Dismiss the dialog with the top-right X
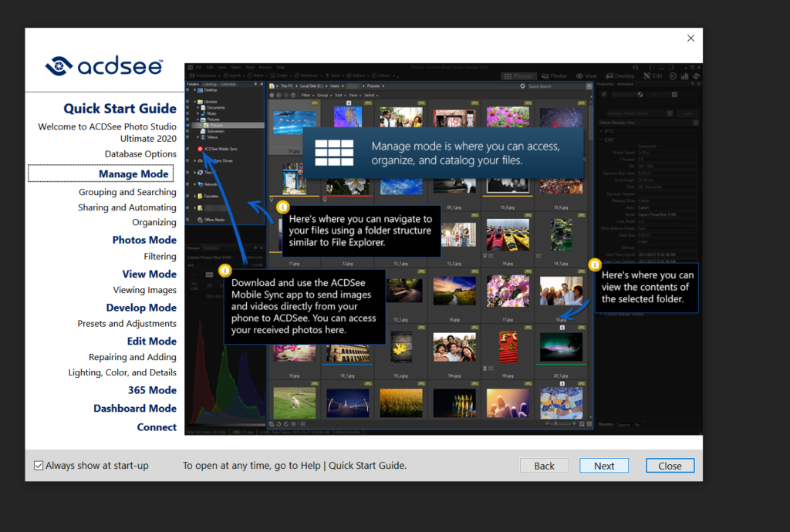Viewport: 790px width, 532px height. 690,39
